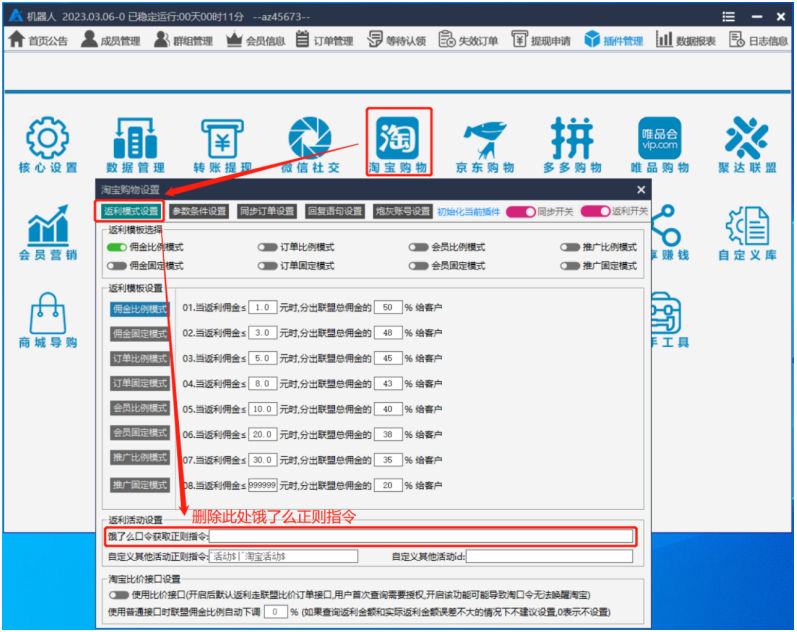Click 自定义其他活动正则指令 input field
The height and width of the screenshot is (632, 797).
(x=283, y=556)
